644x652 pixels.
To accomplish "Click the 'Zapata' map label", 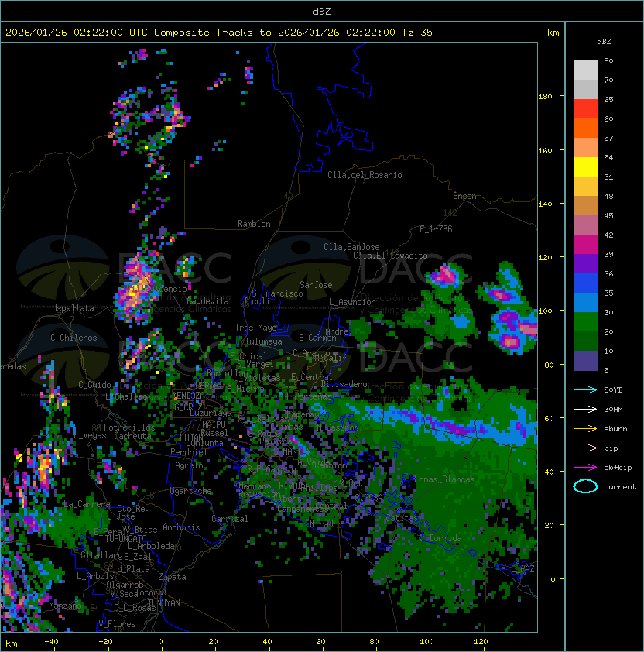I will pos(172,577).
